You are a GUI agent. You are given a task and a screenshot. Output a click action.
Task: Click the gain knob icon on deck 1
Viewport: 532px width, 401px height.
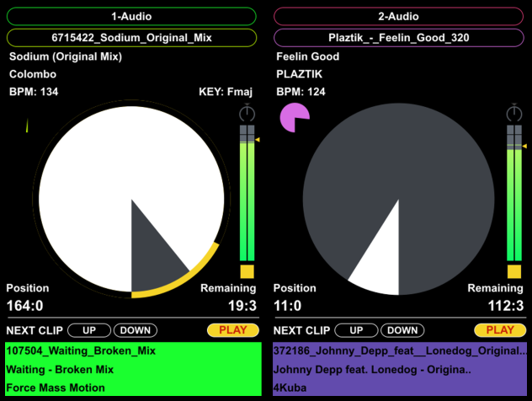247,113
